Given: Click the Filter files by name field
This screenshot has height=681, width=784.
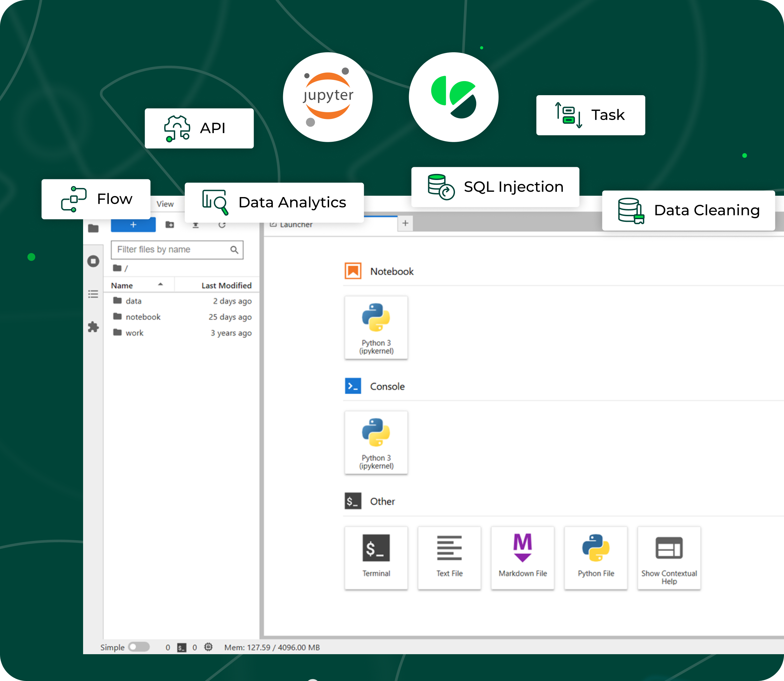Looking at the screenshot, I should [x=177, y=250].
